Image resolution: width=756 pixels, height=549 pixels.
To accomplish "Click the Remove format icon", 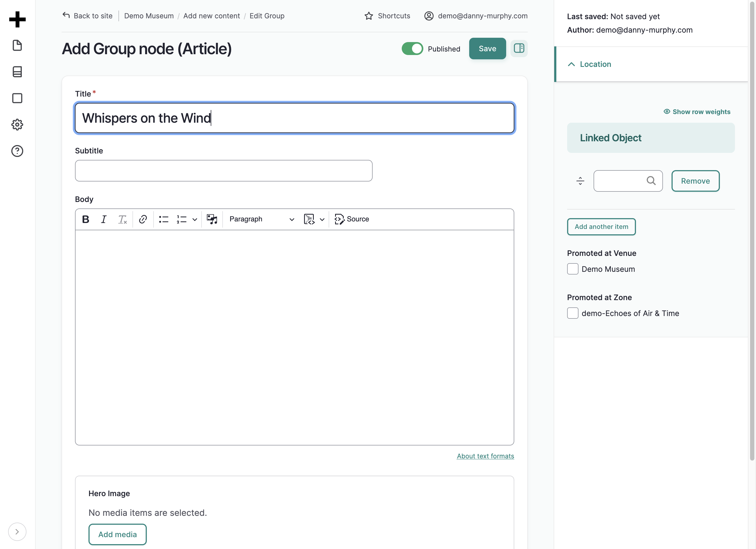I will [x=122, y=219].
